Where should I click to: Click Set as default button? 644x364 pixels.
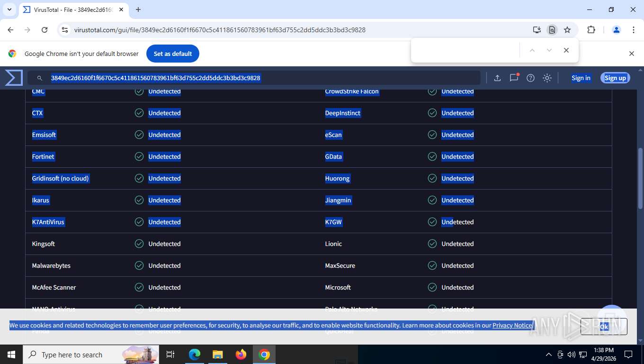pos(173,54)
